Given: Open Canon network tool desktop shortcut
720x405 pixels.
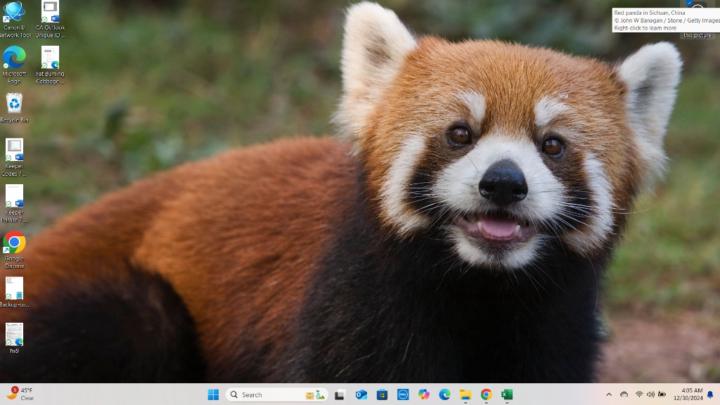Looking at the screenshot, I should coord(14,13).
